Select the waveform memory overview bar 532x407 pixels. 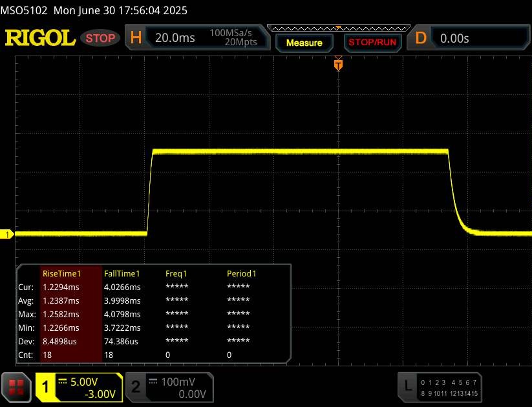[339, 28]
